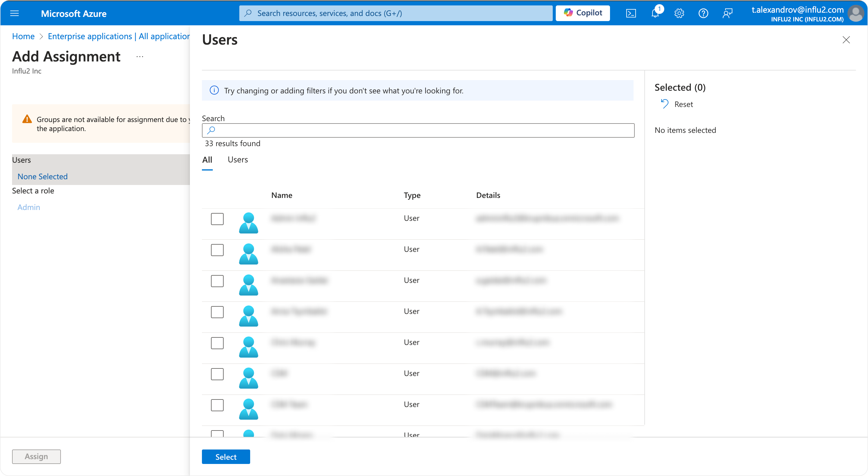Click the top search bar magnifier icon
This screenshot has width=868, height=476.
248,13
